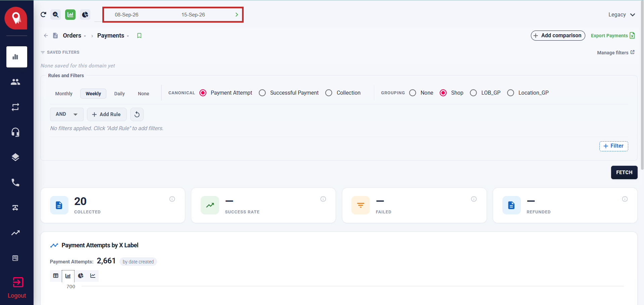Expand the Payments breadcrumb dropdown
This screenshot has height=305, width=644.
tap(128, 36)
